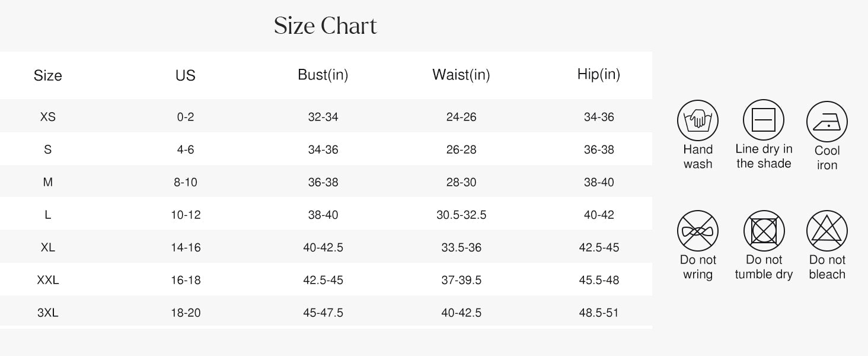Click the Do not bleach icon

point(826,231)
